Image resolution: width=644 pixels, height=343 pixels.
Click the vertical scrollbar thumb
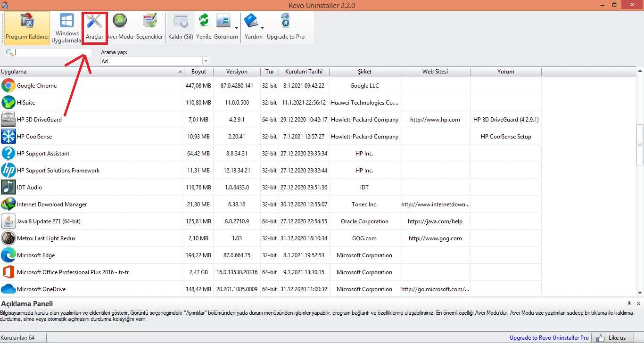click(x=640, y=145)
